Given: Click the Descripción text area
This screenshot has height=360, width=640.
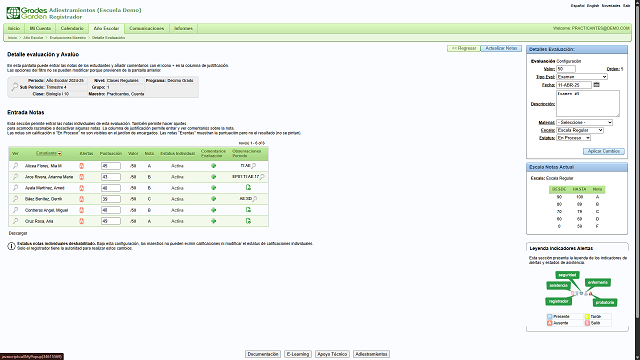Looking at the screenshot, I should coord(588,104).
